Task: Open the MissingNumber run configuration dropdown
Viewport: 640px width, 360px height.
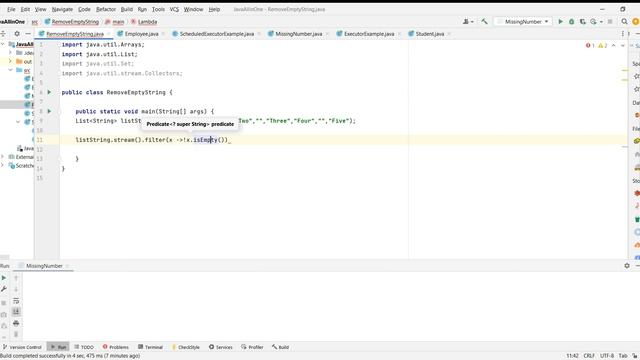Action: (523, 22)
